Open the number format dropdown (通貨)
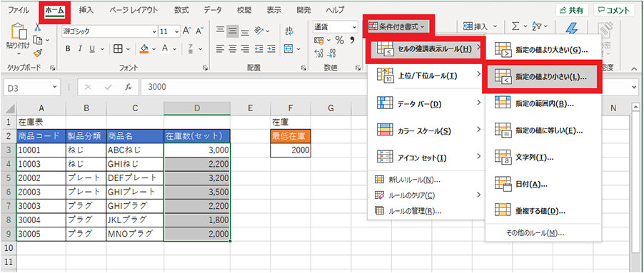The width and height of the screenshot is (644, 273). click(x=354, y=27)
